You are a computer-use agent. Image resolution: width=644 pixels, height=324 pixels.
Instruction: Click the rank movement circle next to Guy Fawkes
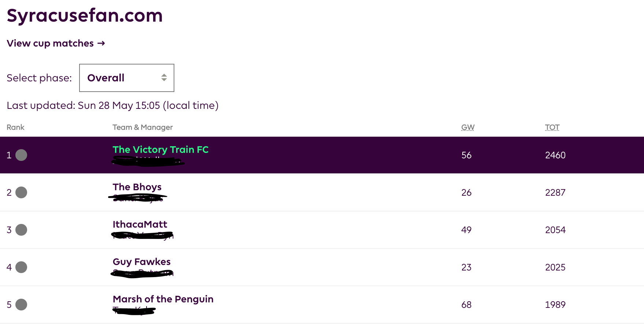21,267
